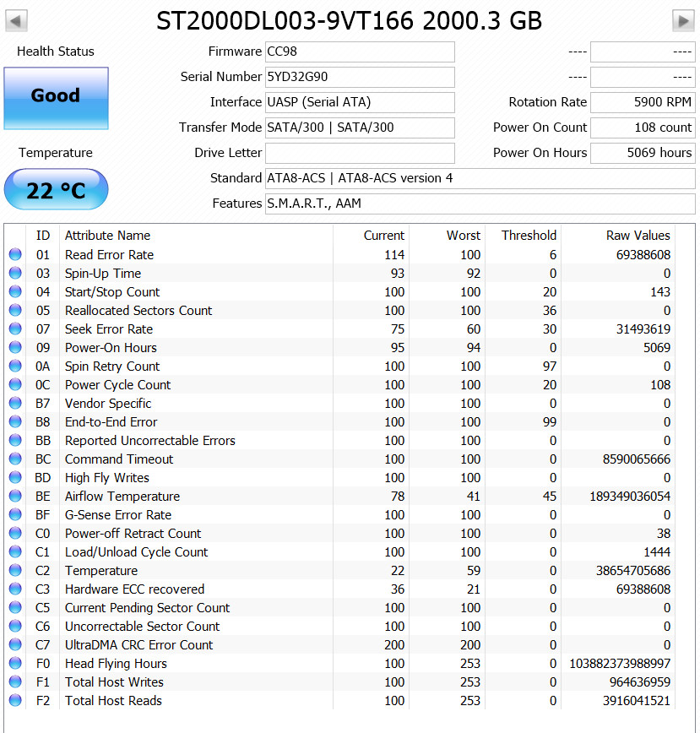This screenshot has width=700, height=733.
Task: Go to previous disk with left arrow
Action: [x=16, y=20]
